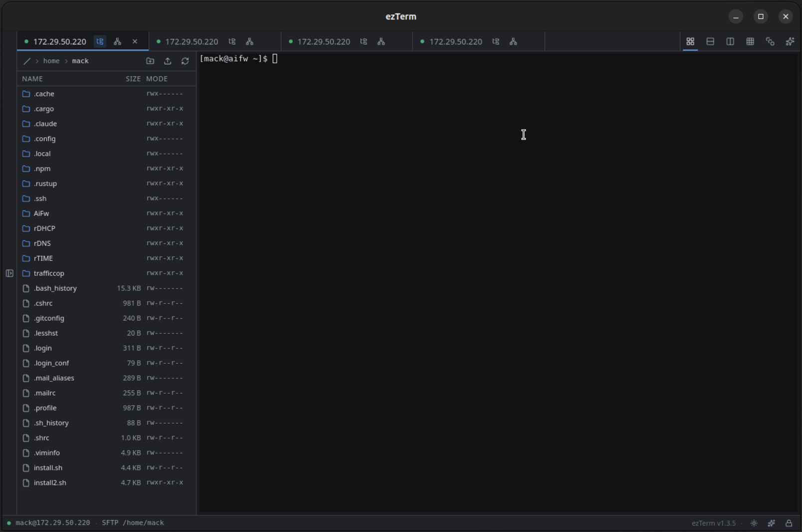Image resolution: width=802 pixels, height=532 pixels.
Task: Close the active 172.29.50.220 session tab
Action: click(x=135, y=41)
